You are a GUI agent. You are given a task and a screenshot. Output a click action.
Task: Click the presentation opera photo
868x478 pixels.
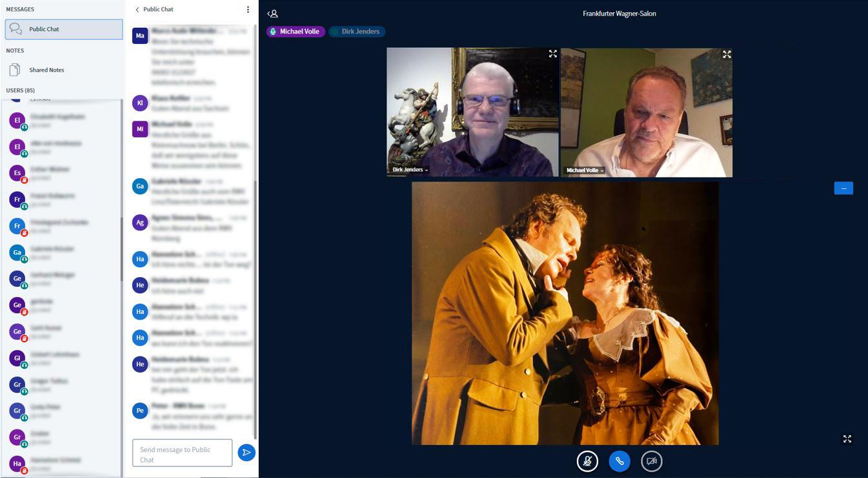pyautogui.click(x=565, y=313)
